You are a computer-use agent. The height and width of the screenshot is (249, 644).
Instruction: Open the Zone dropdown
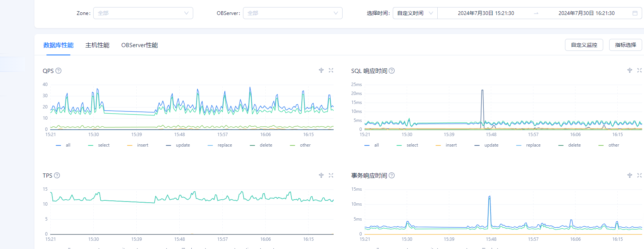click(x=143, y=13)
